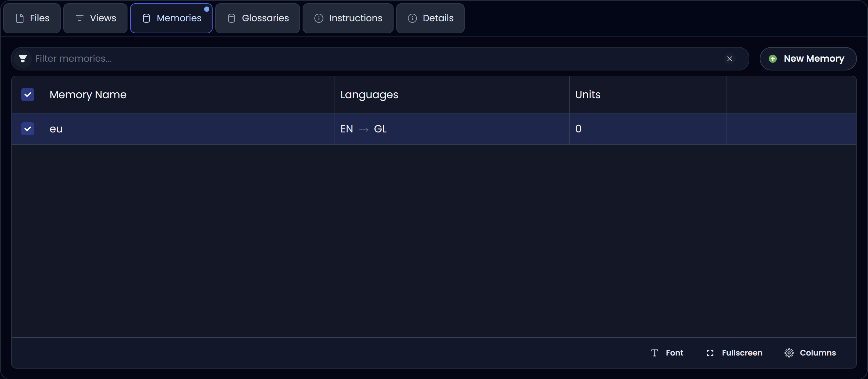This screenshot has width=868, height=379.
Task: Clear the memories filter with the X button
Action: [729, 59]
